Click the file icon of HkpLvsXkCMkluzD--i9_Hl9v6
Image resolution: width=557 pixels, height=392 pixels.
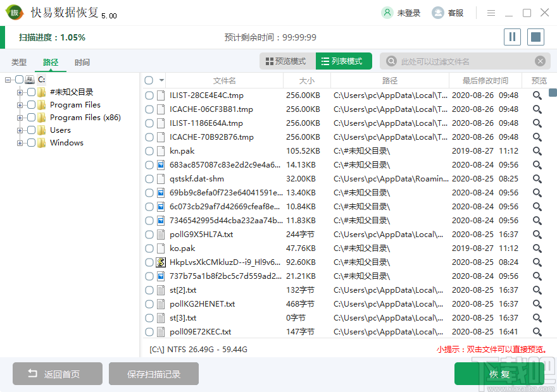[x=161, y=262]
